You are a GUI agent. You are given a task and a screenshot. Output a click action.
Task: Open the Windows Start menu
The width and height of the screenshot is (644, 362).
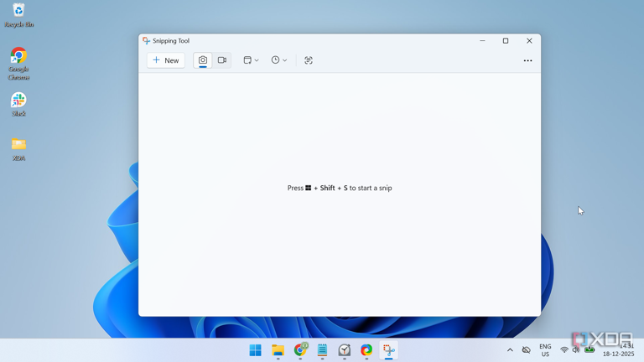tap(256, 350)
